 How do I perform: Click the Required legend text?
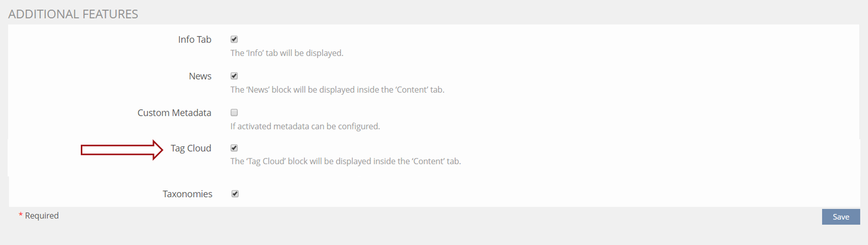(x=42, y=216)
